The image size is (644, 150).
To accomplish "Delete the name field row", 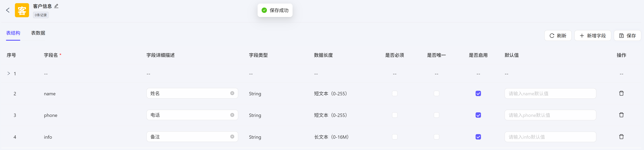I will pos(621,94).
